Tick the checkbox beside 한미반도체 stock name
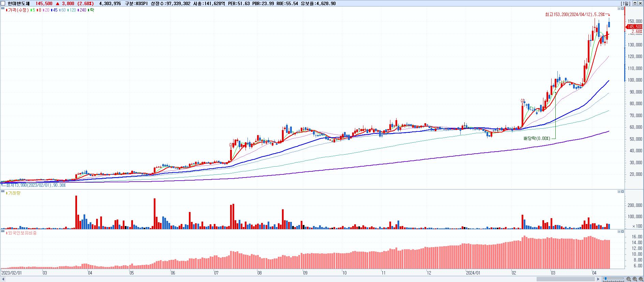Screen dimensions: 644x282 pos(3,3)
